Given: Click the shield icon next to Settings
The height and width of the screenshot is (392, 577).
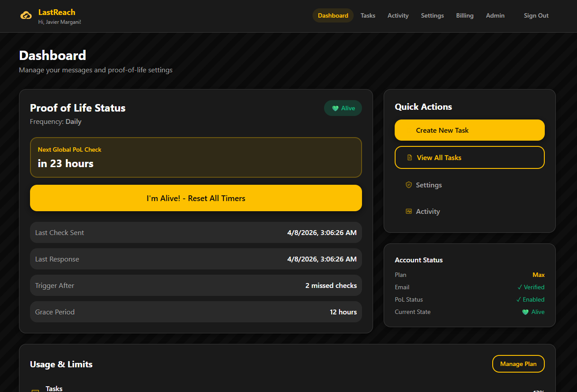Looking at the screenshot, I should point(408,185).
